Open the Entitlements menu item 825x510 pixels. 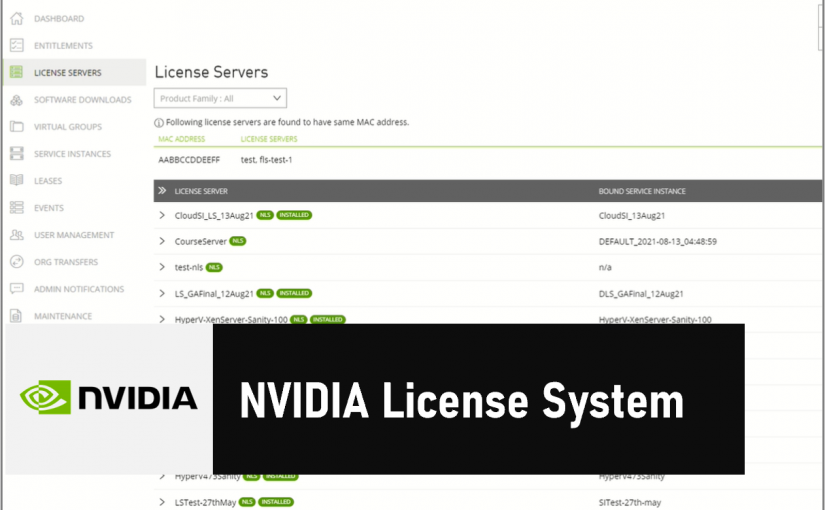[63, 45]
